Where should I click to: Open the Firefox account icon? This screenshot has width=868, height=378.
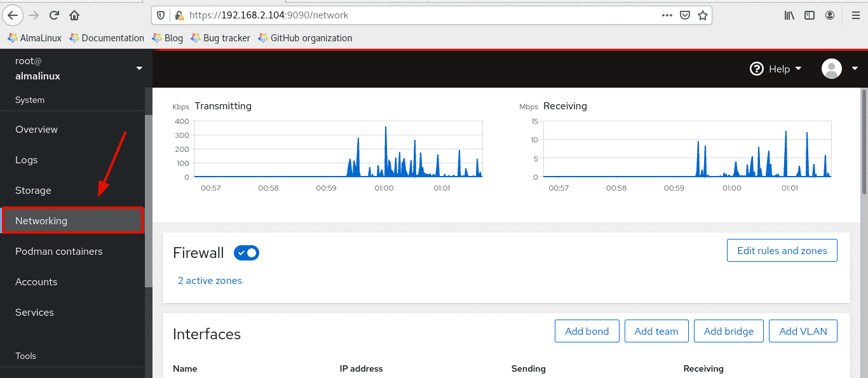830,15
